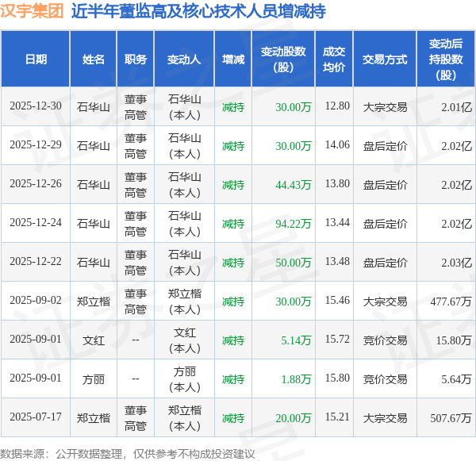Click the share change 44.43万
Image resolution: width=476 pixels, height=461 pixels.
(294, 185)
